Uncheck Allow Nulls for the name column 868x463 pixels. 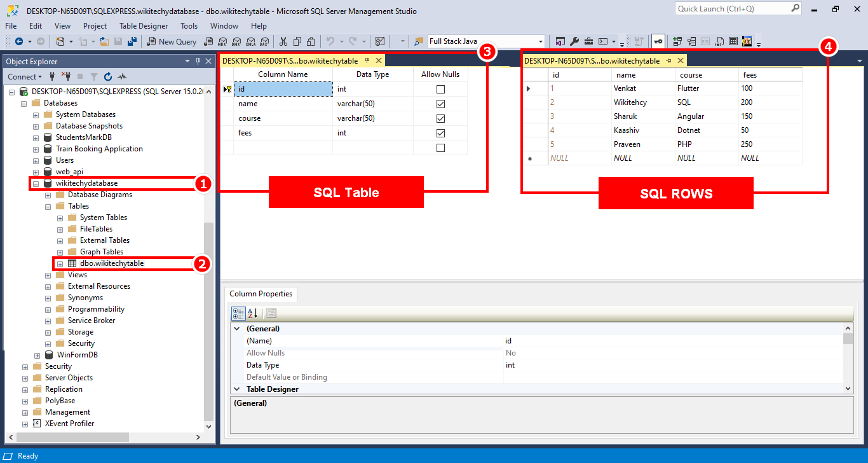[440, 103]
